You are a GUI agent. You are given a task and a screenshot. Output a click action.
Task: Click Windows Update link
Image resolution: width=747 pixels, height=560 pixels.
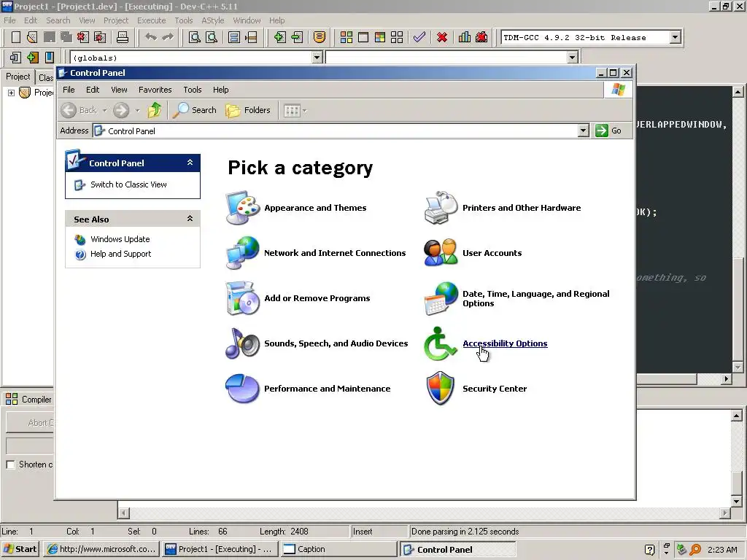(x=120, y=239)
